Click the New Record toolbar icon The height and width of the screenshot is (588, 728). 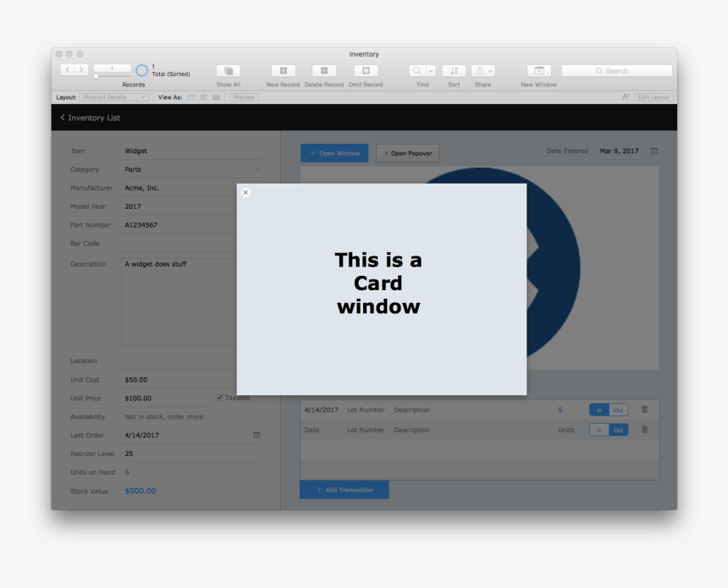tap(284, 70)
